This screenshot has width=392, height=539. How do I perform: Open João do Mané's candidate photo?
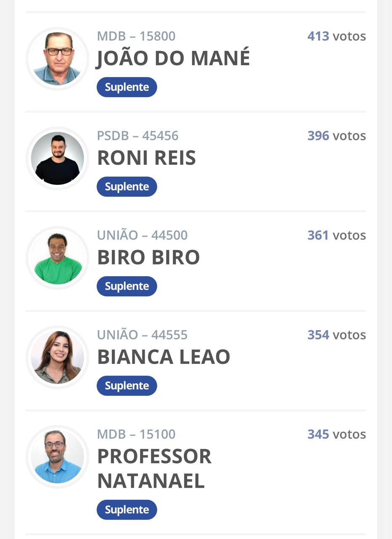[x=57, y=59]
